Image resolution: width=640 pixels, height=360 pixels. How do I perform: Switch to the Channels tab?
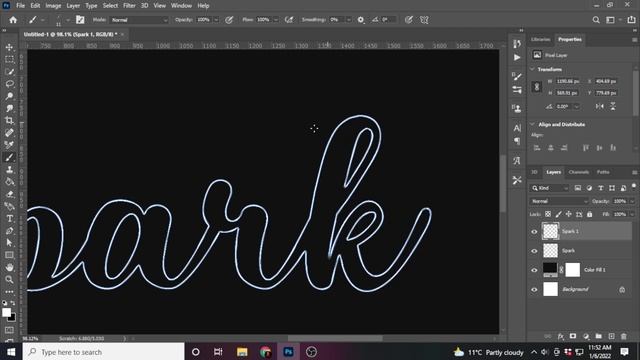578,172
